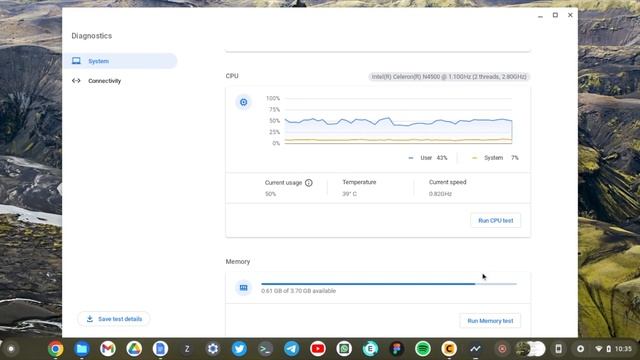This screenshot has width=640, height=360.
Task: Save test details
Action: [x=114, y=319]
